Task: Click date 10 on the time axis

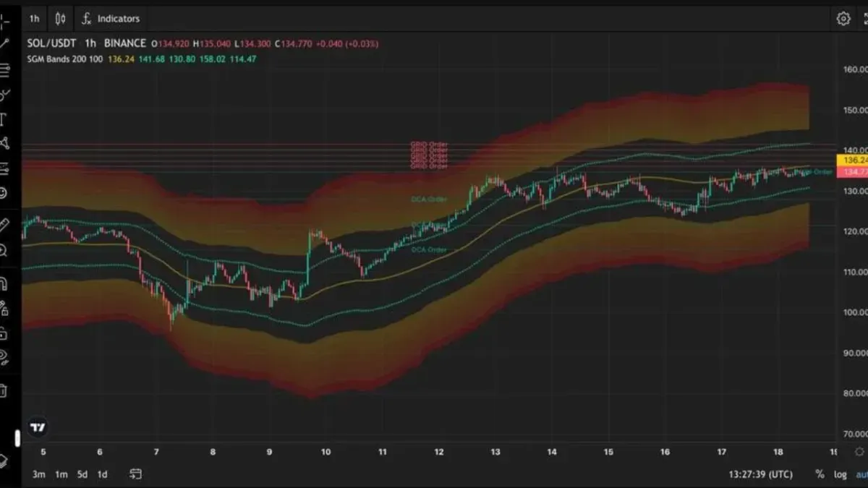Action: (326, 452)
